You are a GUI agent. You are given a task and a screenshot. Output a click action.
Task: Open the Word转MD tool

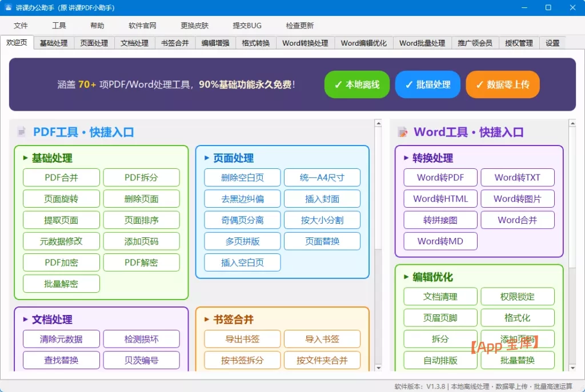(440, 241)
